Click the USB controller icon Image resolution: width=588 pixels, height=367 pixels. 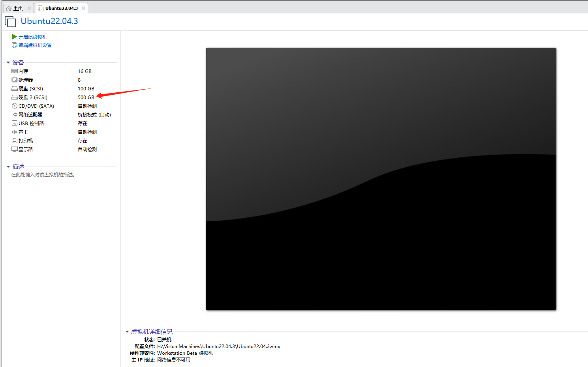(15, 124)
